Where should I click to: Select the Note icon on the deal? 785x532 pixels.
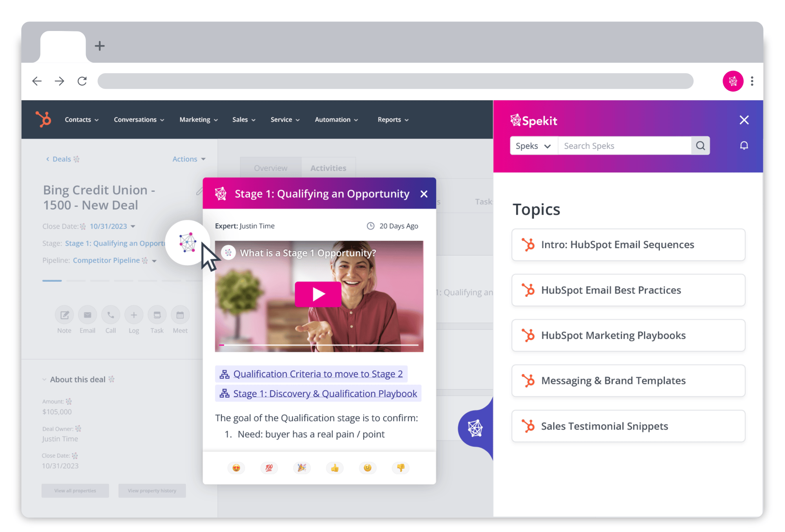pyautogui.click(x=64, y=314)
